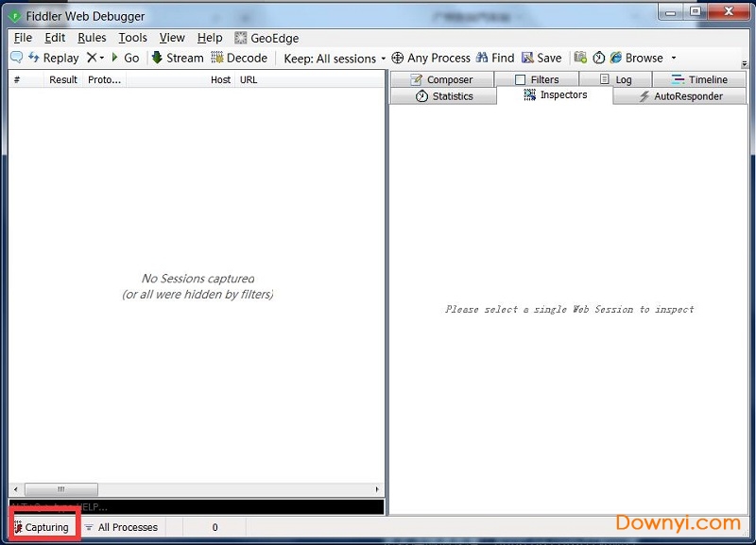Image resolution: width=756 pixels, height=545 pixels.
Task: Open the Rules menu
Action: pos(92,38)
